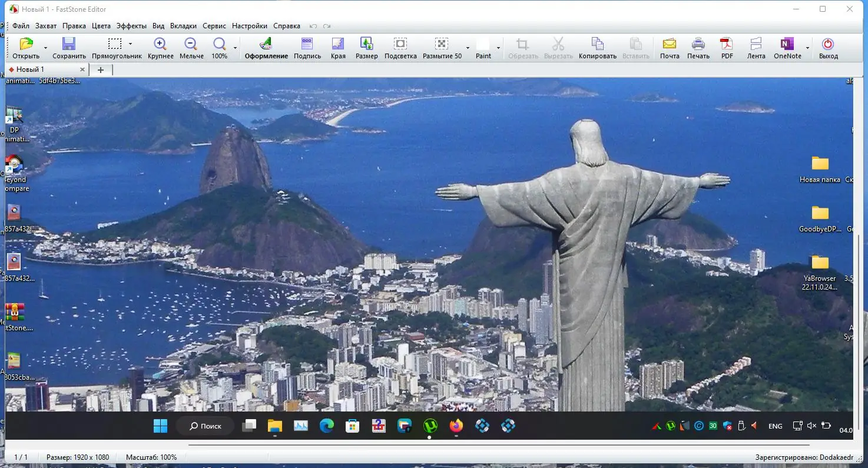
Task: Open the Эффекты menu
Action: (x=131, y=26)
